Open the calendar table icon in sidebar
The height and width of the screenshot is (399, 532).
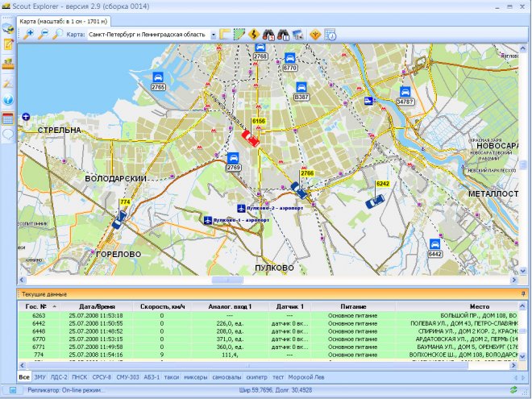tap(8, 118)
